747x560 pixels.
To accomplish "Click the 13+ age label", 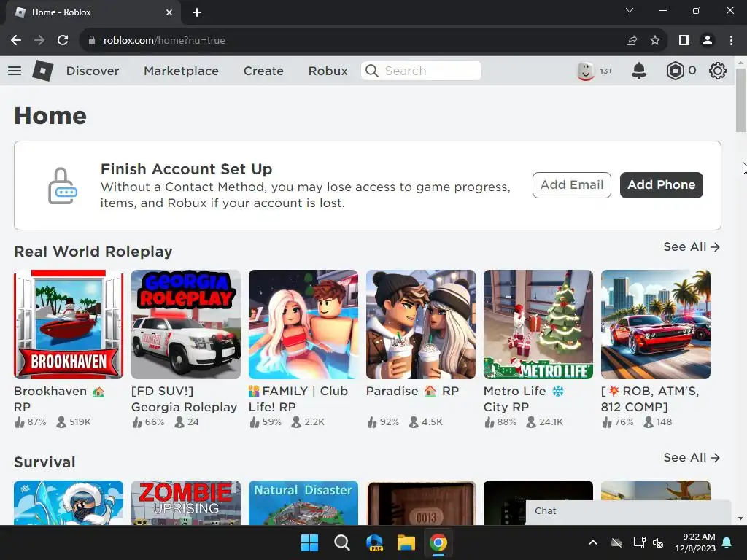I will coord(606,71).
